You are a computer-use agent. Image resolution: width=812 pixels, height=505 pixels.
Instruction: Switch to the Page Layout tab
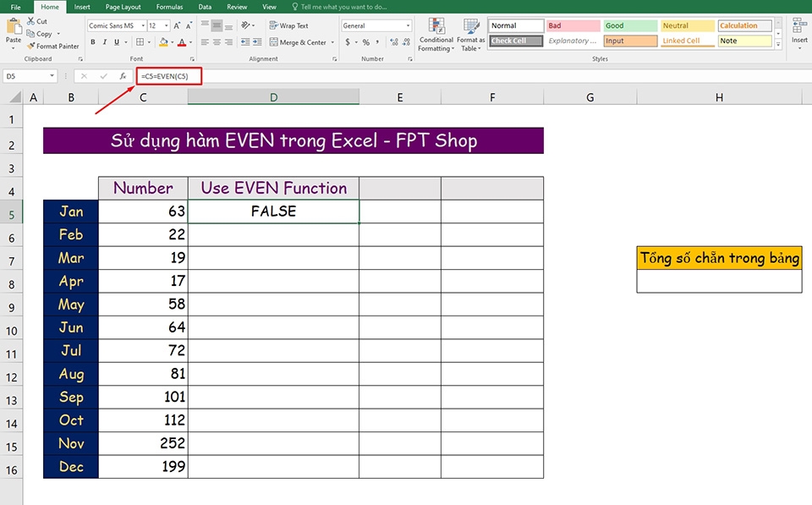[123, 7]
